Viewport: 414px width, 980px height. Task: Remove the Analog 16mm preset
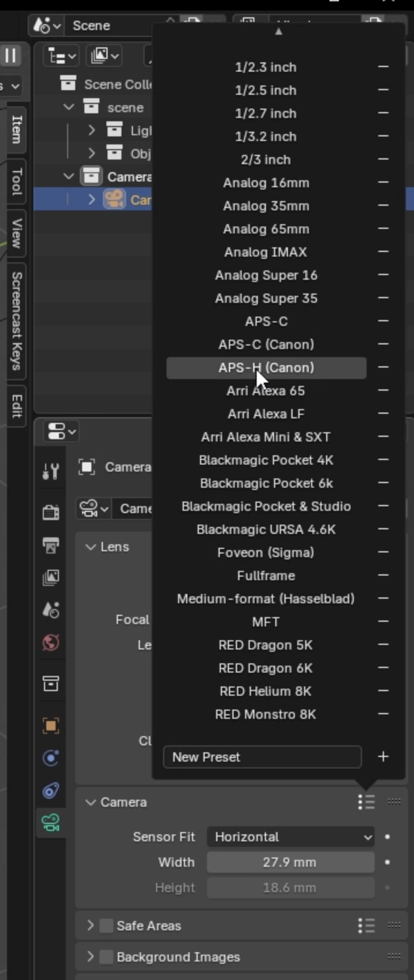[x=383, y=183]
